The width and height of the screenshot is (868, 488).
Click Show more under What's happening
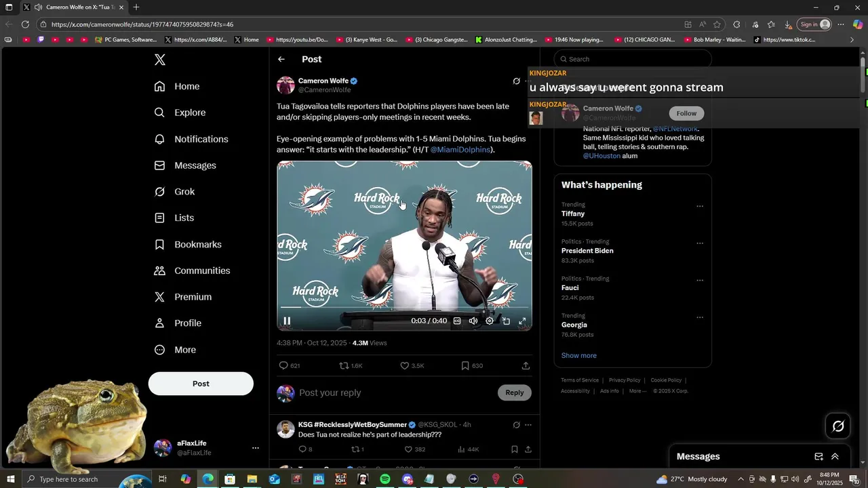click(x=578, y=356)
